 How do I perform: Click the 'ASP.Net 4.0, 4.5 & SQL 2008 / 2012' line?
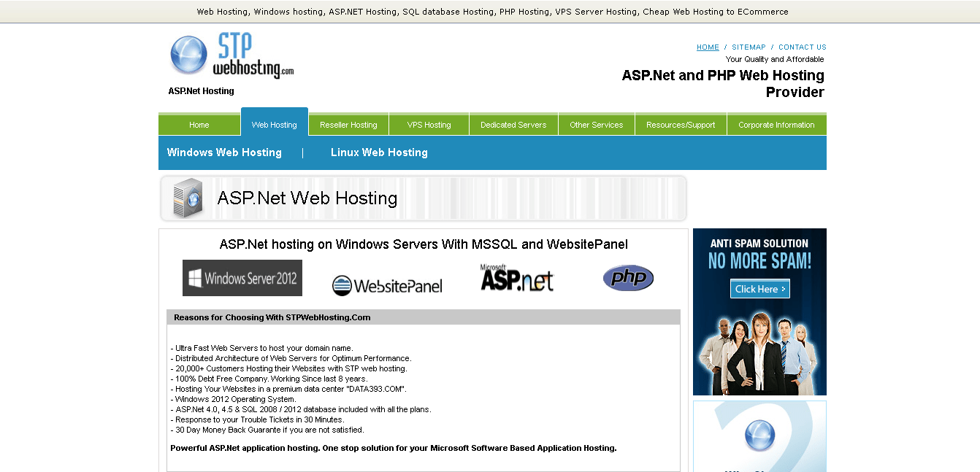(301, 409)
